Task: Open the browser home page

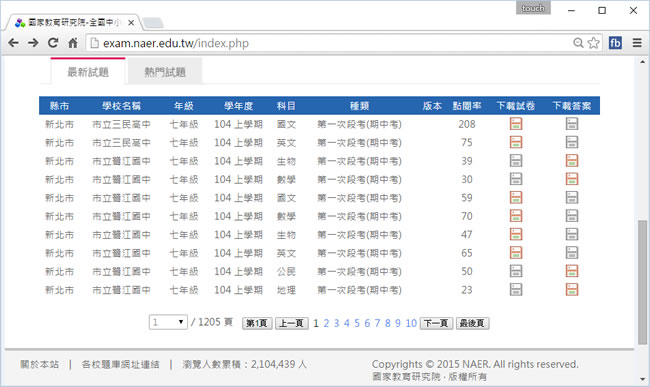Action: [x=73, y=43]
